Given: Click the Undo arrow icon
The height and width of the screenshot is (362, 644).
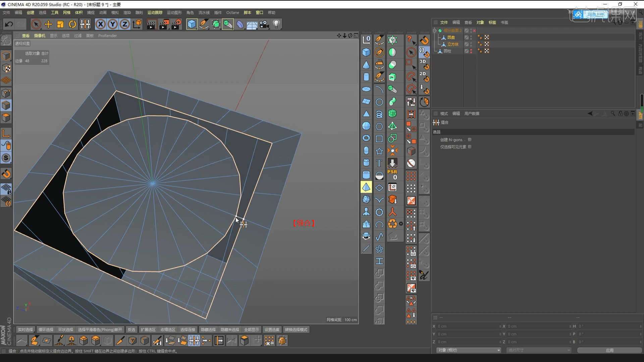Looking at the screenshot, I should (x=9, y=24).
